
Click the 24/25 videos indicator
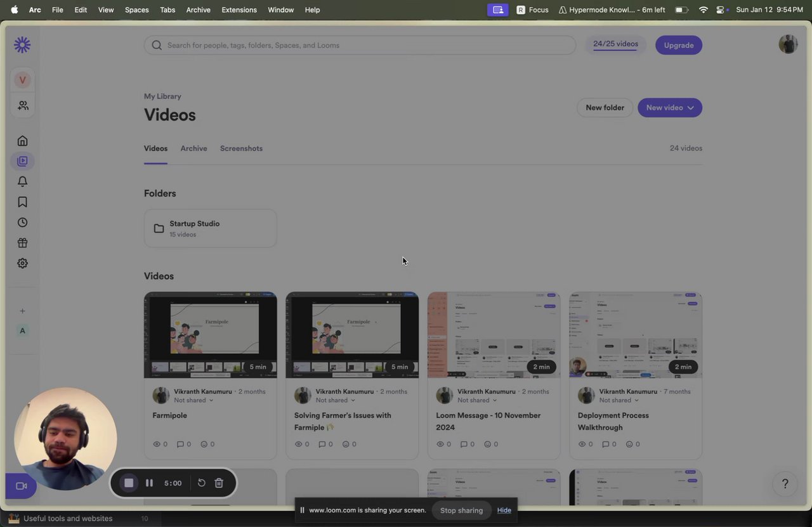615,45
